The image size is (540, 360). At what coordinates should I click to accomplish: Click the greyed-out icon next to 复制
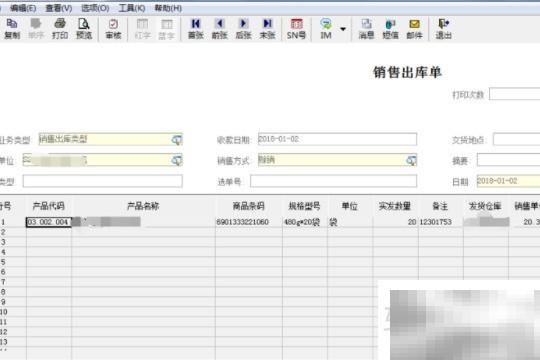pyautogui.click(x=36, y=29)
